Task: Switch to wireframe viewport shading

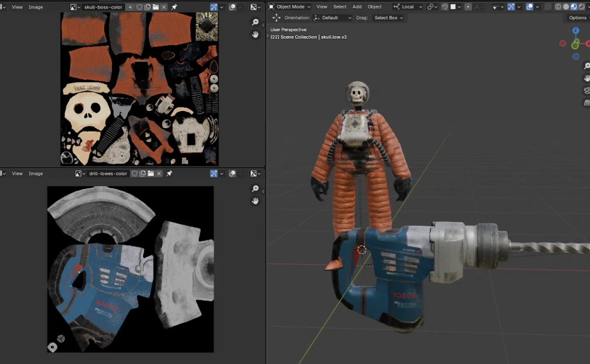Action: 558,7
